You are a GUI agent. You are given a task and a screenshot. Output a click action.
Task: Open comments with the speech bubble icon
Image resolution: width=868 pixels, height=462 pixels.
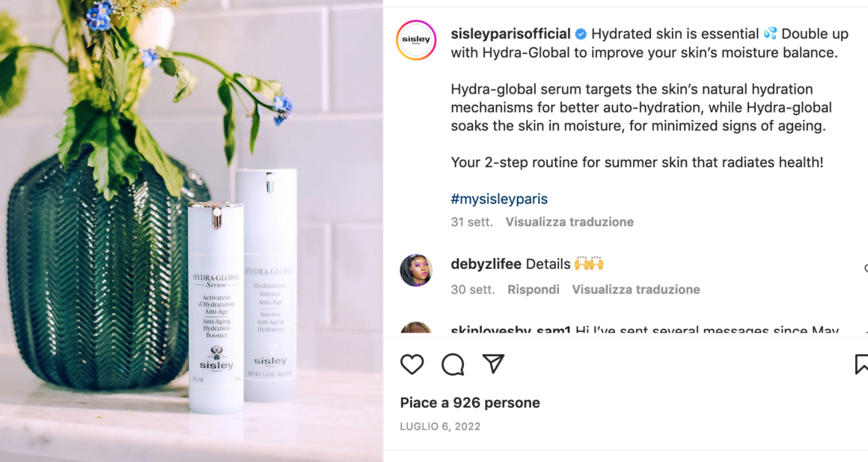453,364
